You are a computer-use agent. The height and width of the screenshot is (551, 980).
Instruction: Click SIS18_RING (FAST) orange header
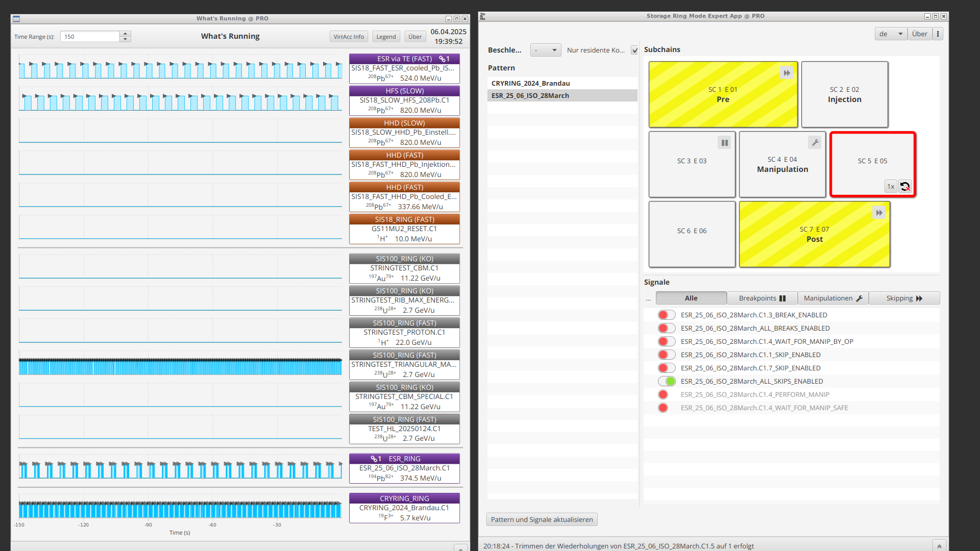point(404,219)
